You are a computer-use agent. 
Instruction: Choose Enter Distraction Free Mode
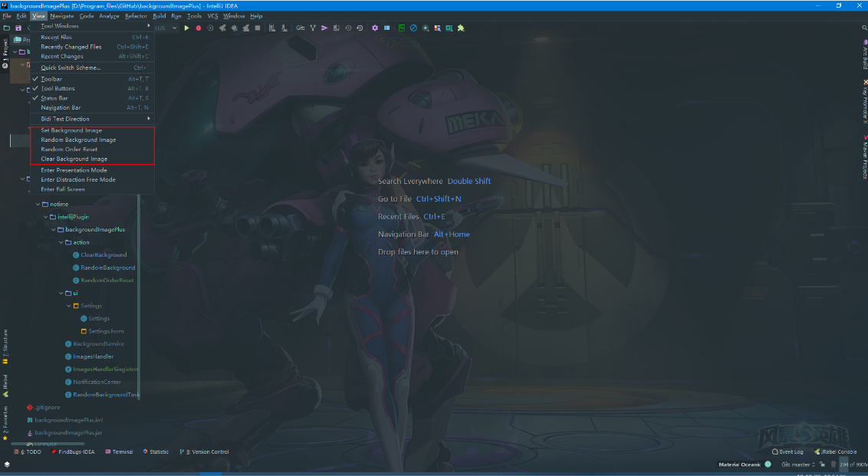coord(92,180)
